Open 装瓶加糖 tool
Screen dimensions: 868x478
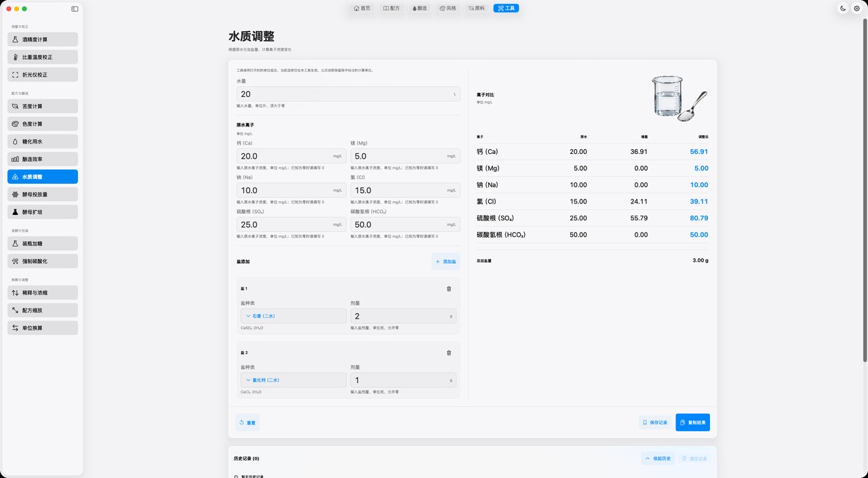pos(43,243)
